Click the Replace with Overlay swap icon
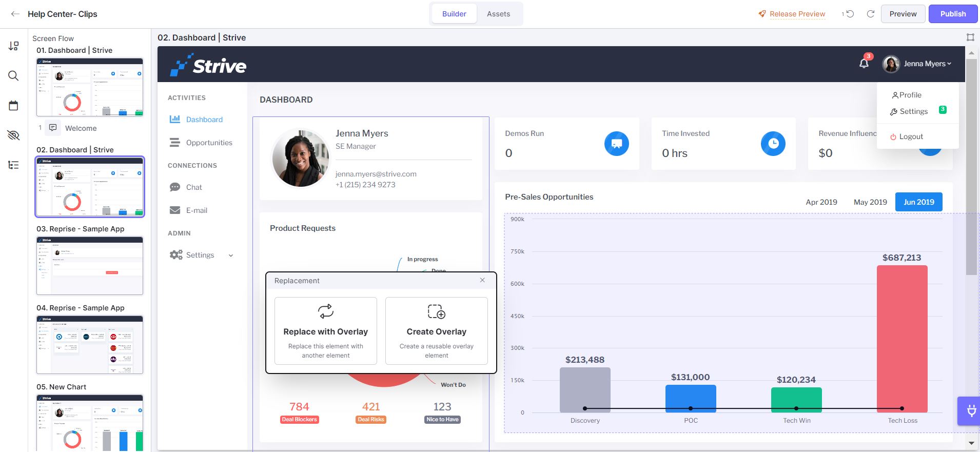 326,311
